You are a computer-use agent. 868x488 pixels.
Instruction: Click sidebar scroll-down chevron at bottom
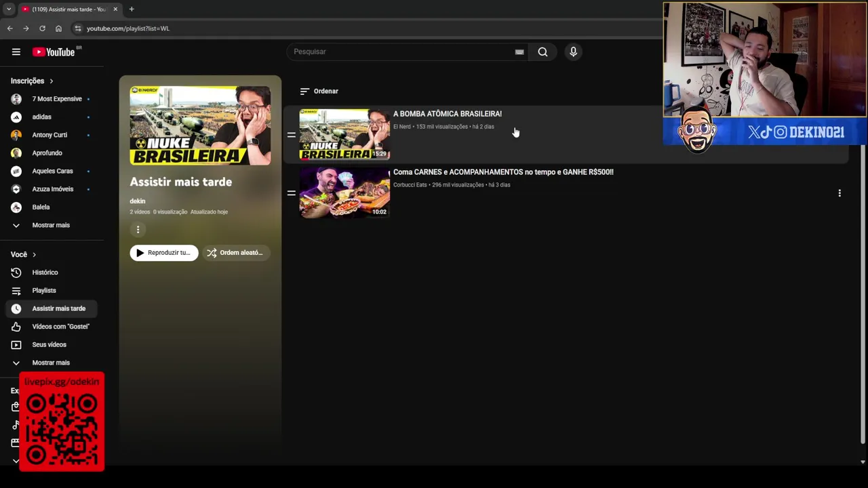click(x=16, y=461)
